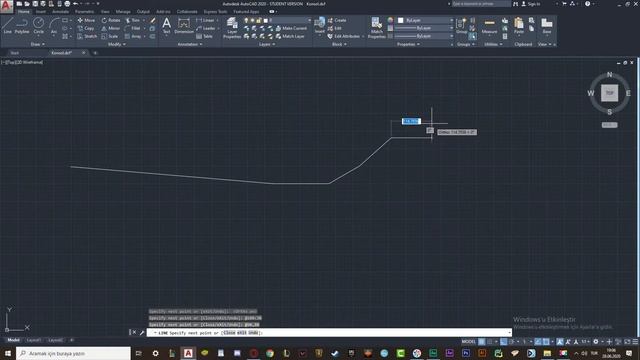Screen dimensions: 640x360
Task: Click the Fillet tool
Action: [133, 28]
